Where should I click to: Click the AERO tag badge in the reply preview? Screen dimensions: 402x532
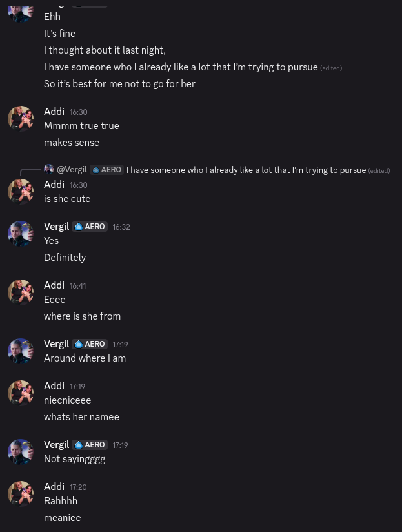click(106, 170)
